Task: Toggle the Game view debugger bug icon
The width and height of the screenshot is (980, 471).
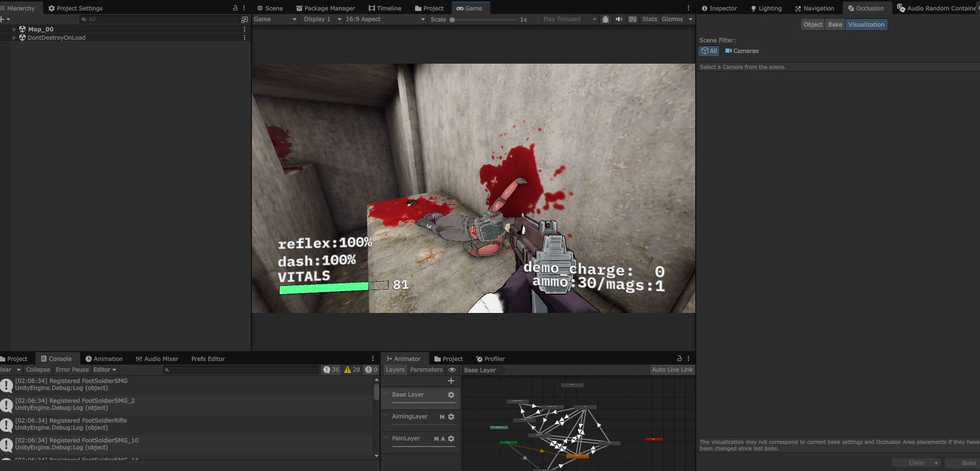Action: 605,19
